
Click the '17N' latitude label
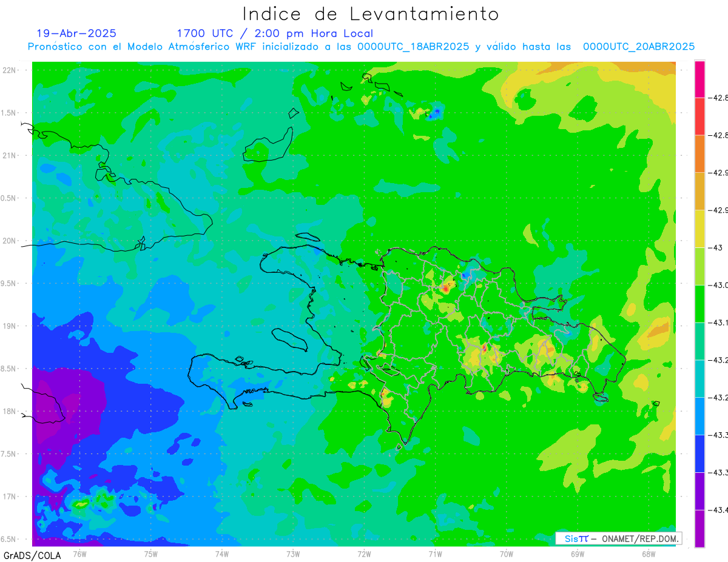[x=10, y=497]
